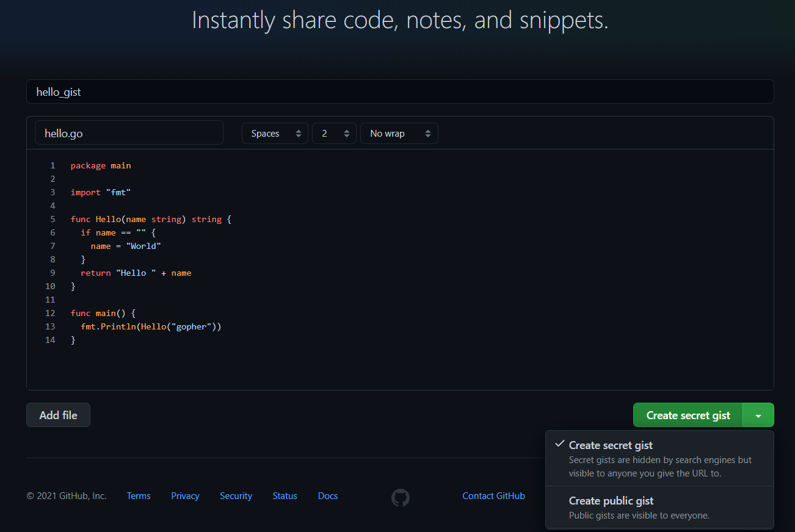
Task: Click line number 5 in the gutter
Action: [x=53, y=219]
